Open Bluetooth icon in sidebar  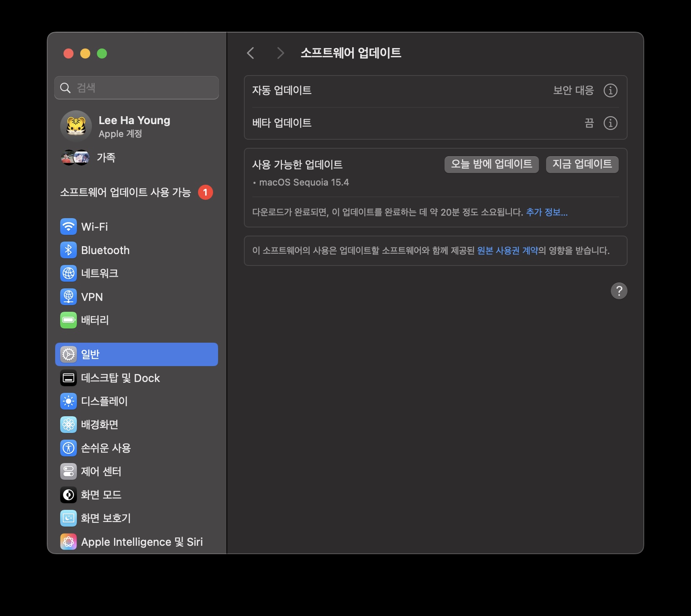point(69,250)
